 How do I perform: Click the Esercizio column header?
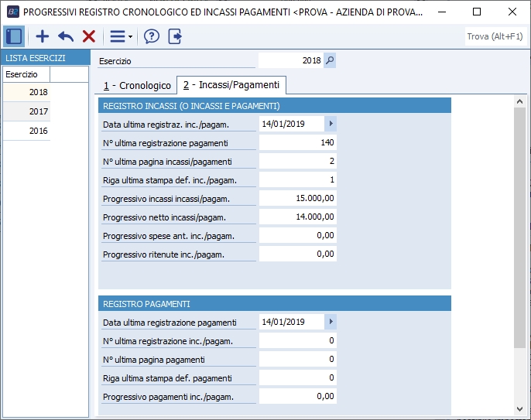(x=26, y=74)
